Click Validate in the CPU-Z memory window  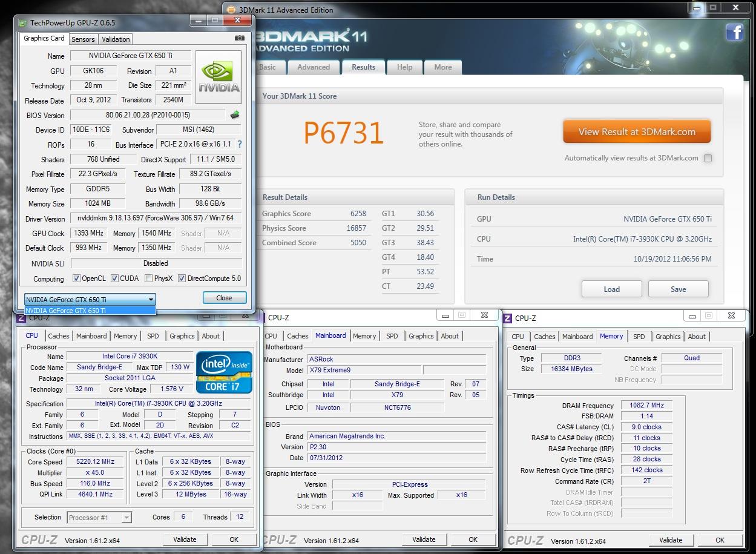pyautogui.click(x=671, y=540)
